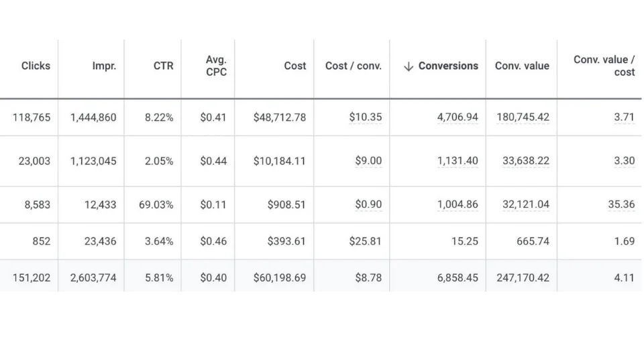Click the 1,131.40 conversions cell

[458, 161]
